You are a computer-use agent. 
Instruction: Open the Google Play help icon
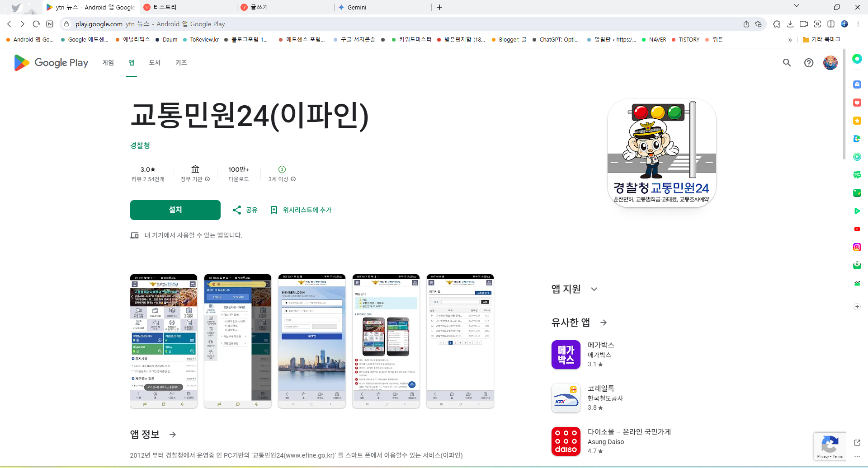(809, 63)
